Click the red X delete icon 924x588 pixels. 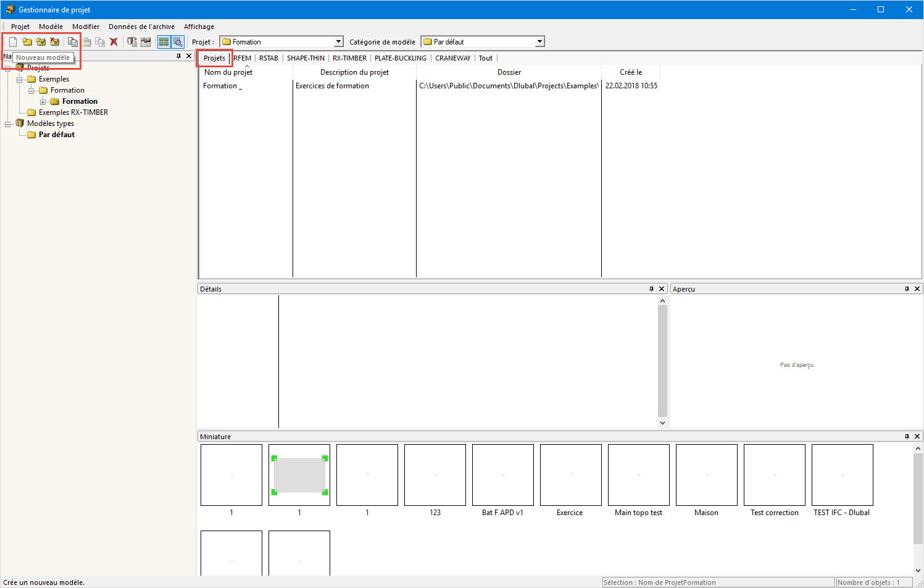(114, 42)
